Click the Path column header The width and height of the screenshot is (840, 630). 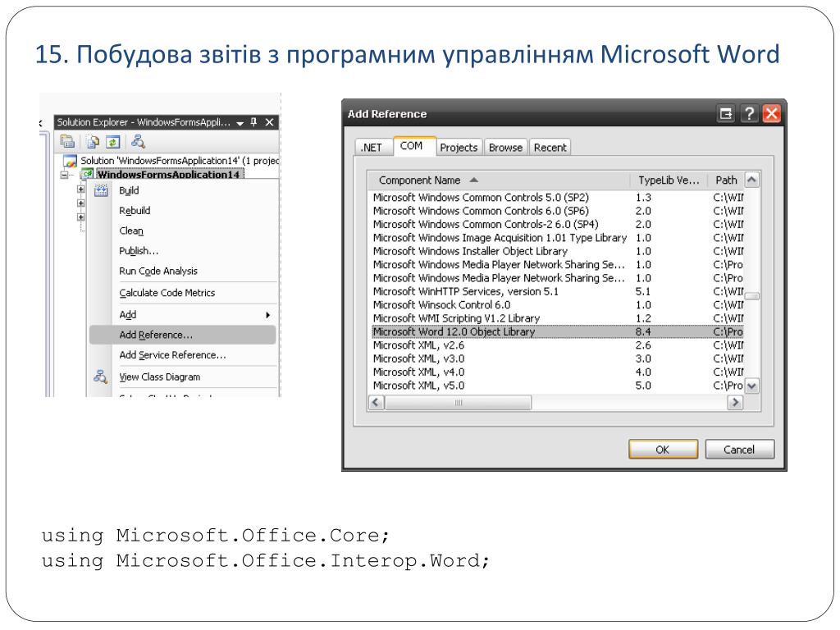pos(726,180)
